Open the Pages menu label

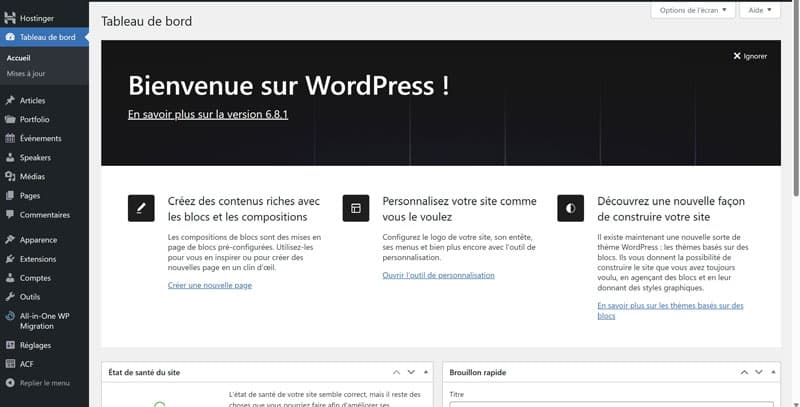tap(30, 195)
